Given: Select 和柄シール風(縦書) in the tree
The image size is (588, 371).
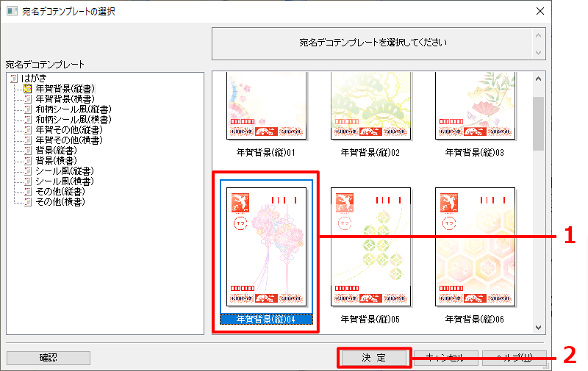Looking at the screenshot, I should tap(73, 109).
